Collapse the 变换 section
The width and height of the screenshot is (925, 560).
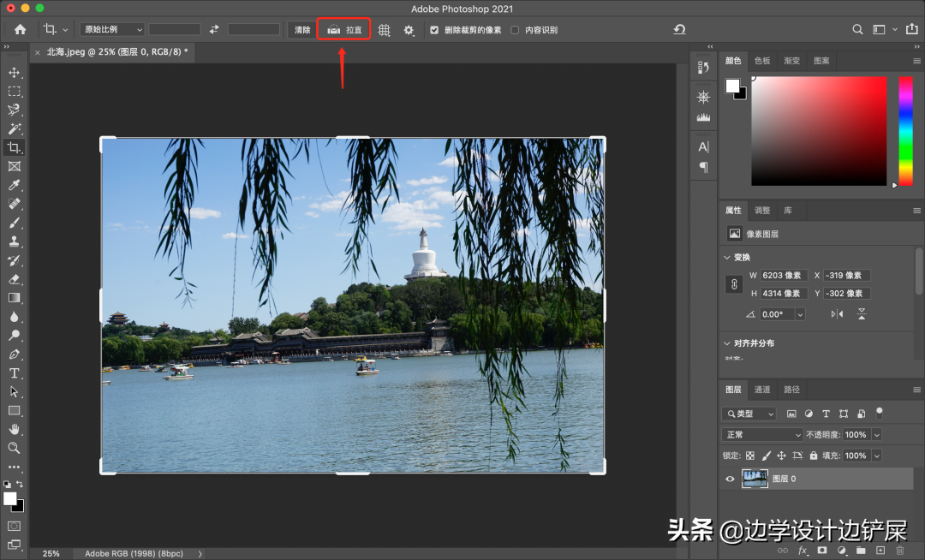click(x=727, y=258)
